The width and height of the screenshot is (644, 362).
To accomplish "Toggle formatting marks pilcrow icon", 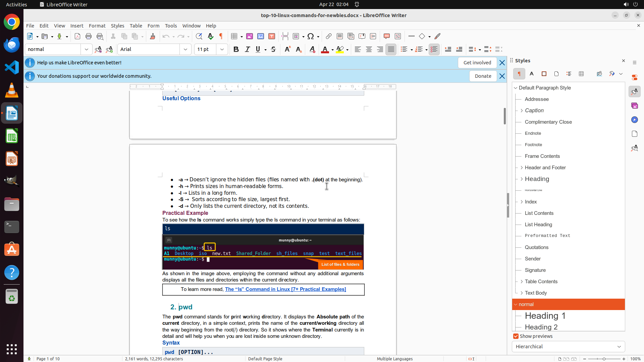I will (x=221, y=36).
